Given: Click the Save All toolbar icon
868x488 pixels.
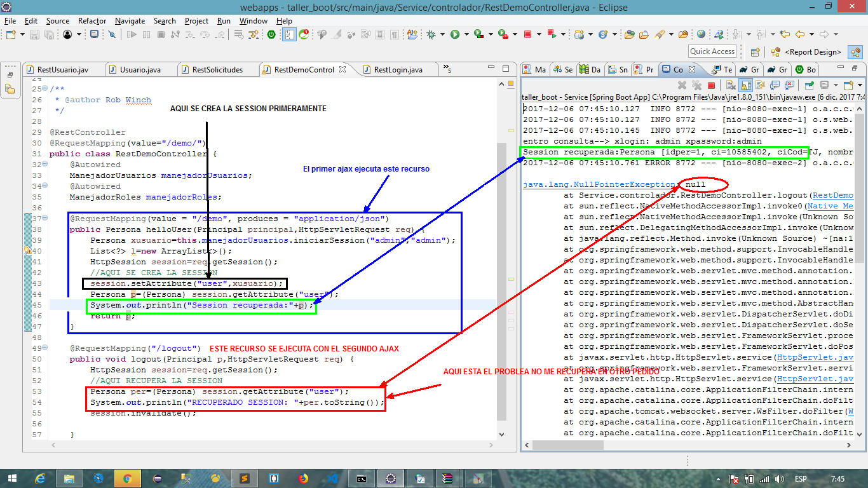Looking at the screenshot, I should point(49,34).
